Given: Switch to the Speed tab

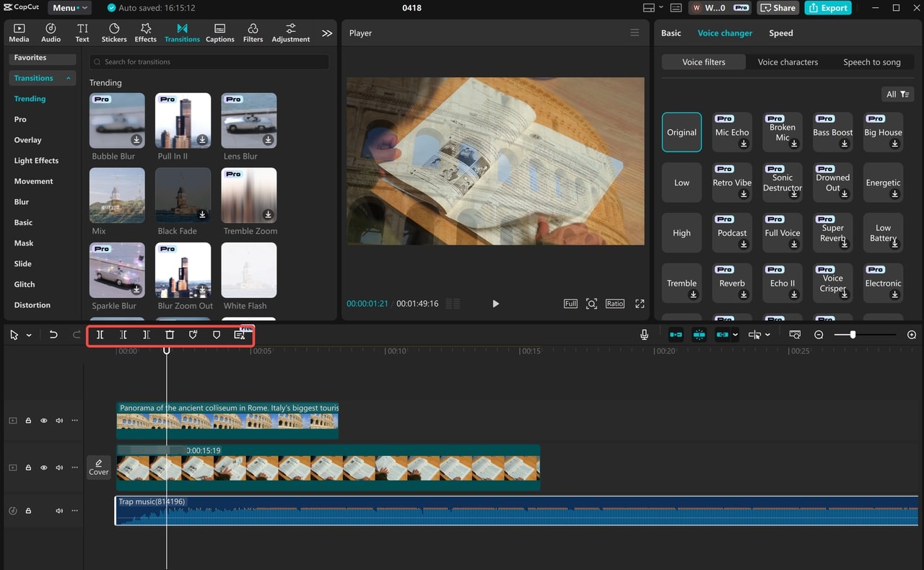Looking at the screenshot, I should [780, 33].
